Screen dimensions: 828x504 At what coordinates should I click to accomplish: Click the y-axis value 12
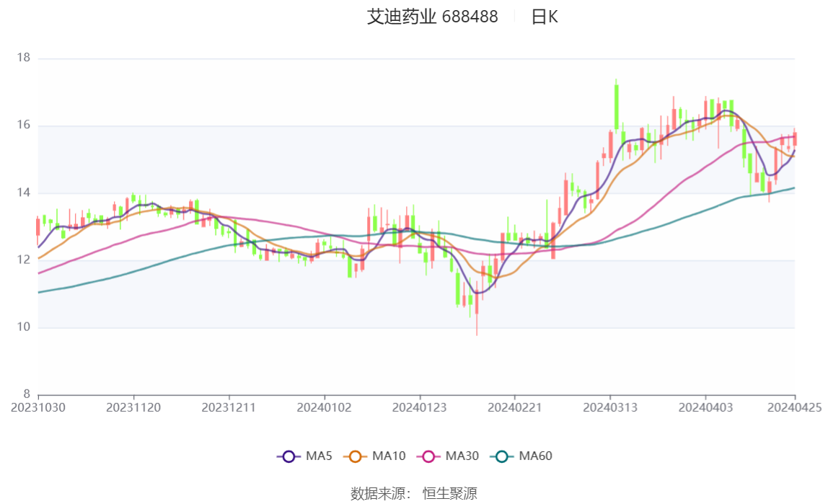23,260
